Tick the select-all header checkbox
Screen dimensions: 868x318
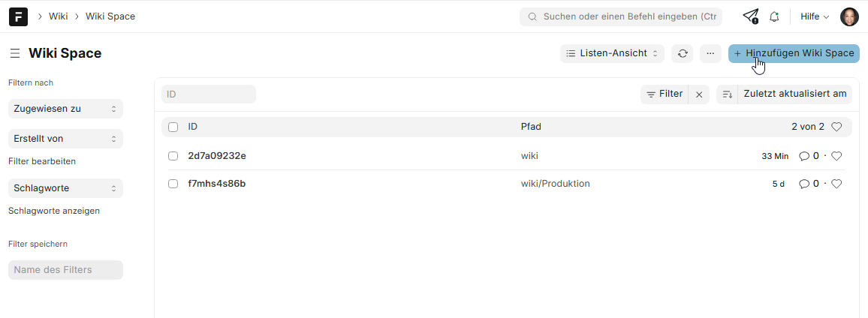point(173,127)
